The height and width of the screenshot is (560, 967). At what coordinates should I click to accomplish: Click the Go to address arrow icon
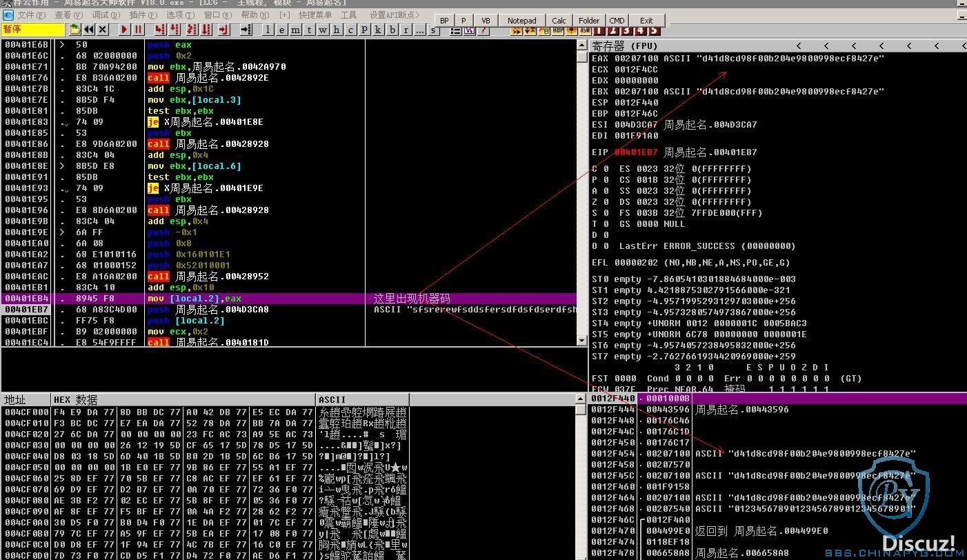coord(246,30)
